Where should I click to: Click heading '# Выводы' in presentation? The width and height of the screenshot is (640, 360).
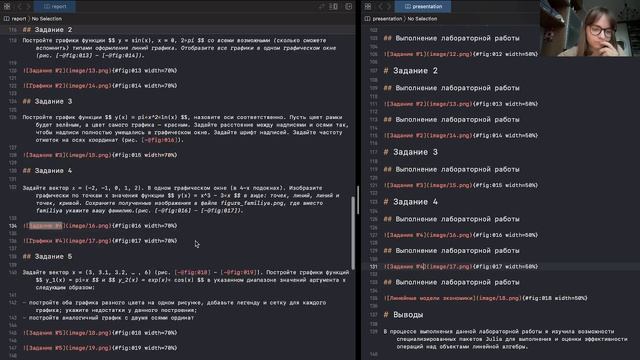(403, 315)
